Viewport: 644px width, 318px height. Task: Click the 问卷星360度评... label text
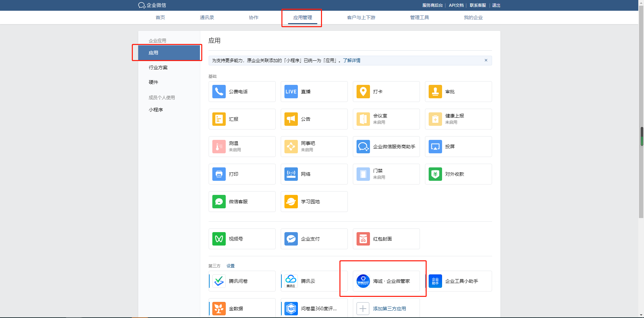pyautogui.click(x=319, y=309)
